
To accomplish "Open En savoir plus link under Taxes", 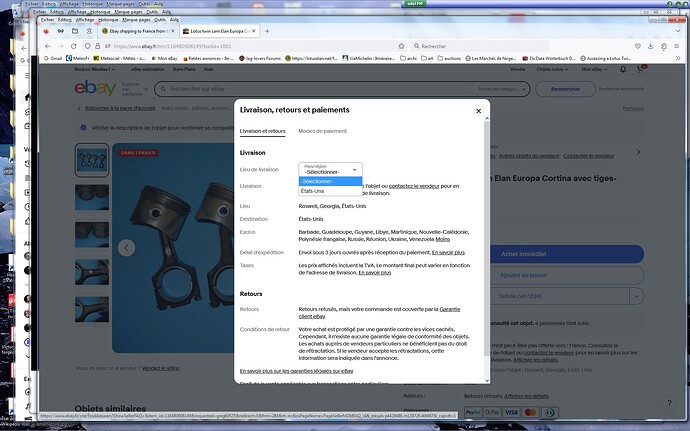I will tap(375, 273).
